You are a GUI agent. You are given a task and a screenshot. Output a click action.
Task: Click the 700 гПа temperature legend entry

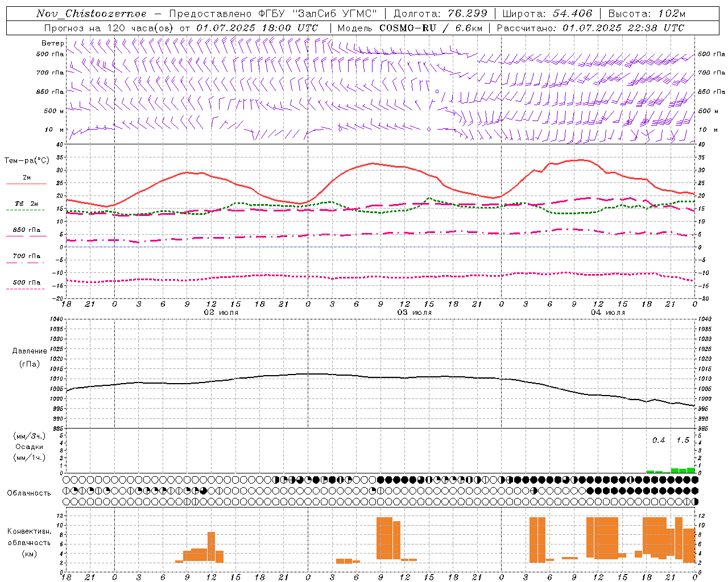[27, 256]
